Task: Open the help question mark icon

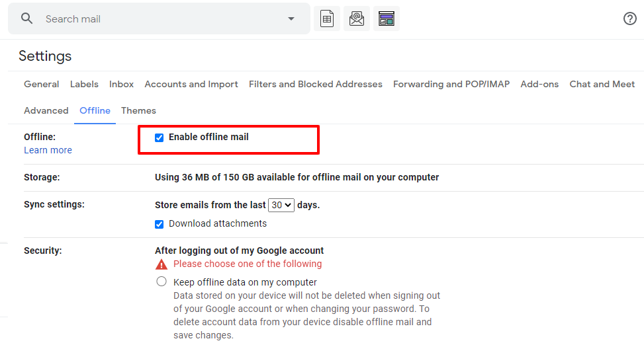Action: [x=629, y=19]
